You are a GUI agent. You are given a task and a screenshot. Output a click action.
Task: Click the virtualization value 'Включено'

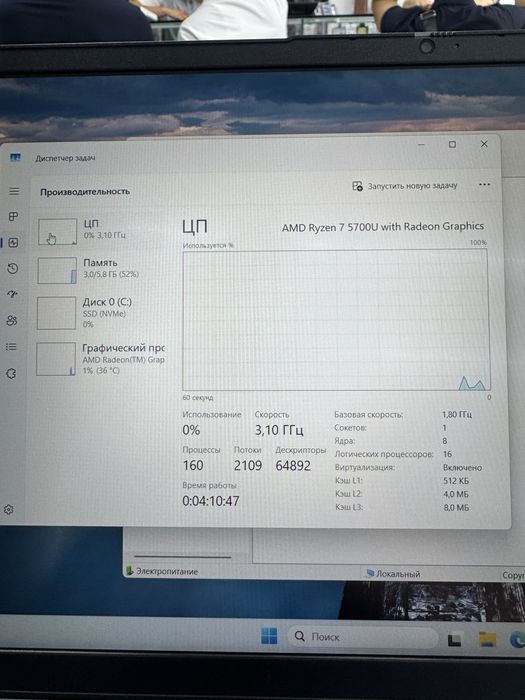[462, 467]
